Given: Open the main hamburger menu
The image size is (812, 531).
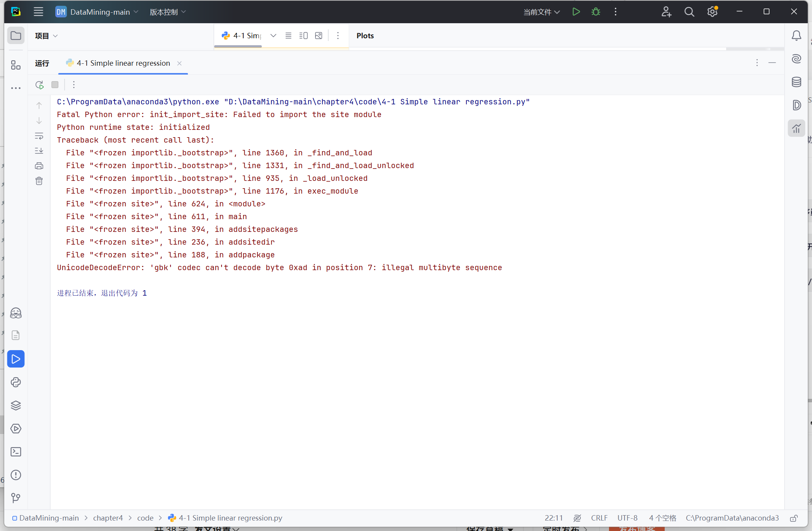Looking at the screenshot, I should [x=38, y=12].
